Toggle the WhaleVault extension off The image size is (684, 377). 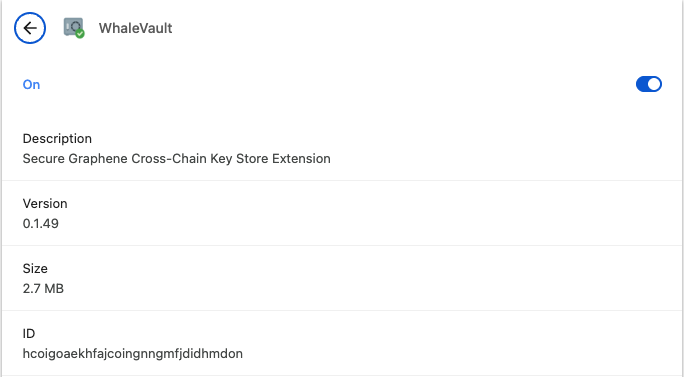click(x=649, y=84)
